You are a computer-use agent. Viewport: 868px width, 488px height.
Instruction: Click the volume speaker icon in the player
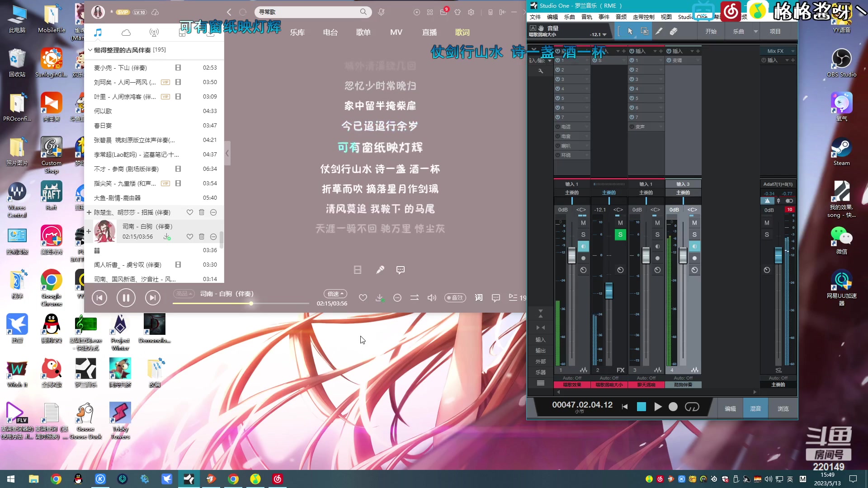(x=432, y=298)
